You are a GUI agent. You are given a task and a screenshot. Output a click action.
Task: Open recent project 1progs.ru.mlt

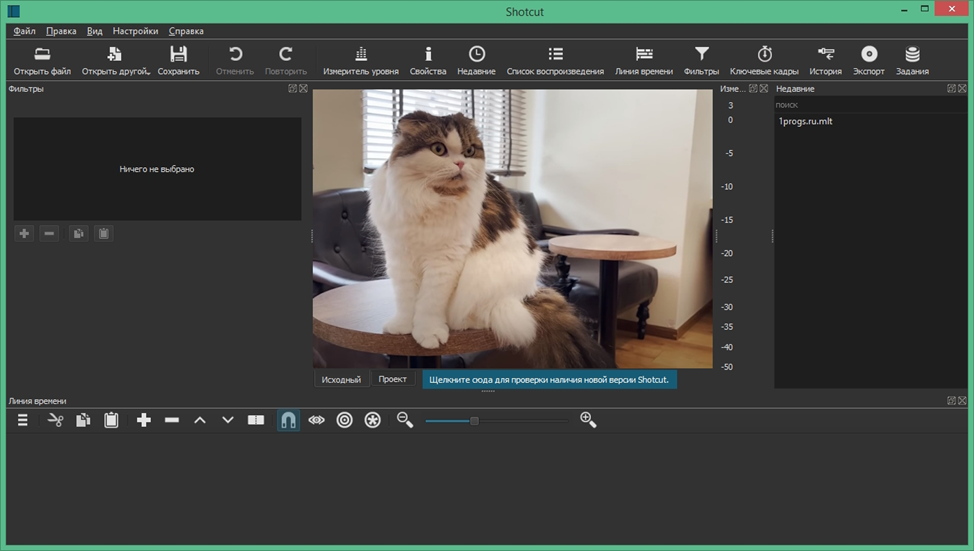point(805,121)
